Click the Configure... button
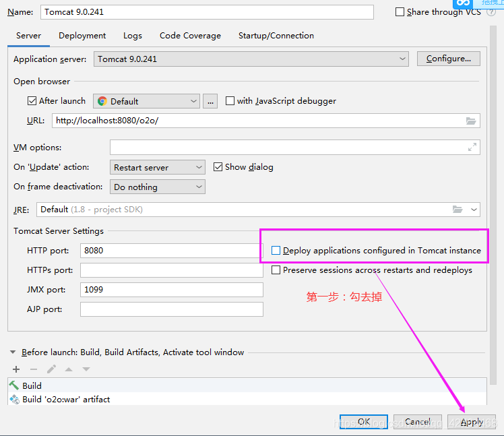The width and height of the screenshot is (504, 436). (x=448, y=59)
